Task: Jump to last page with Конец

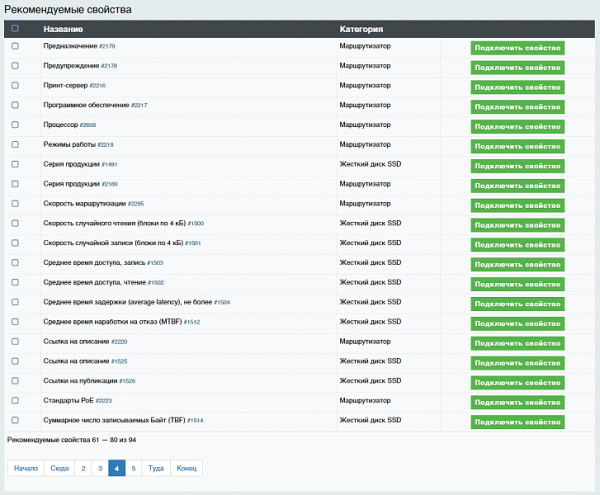Action: coord(187,467)
